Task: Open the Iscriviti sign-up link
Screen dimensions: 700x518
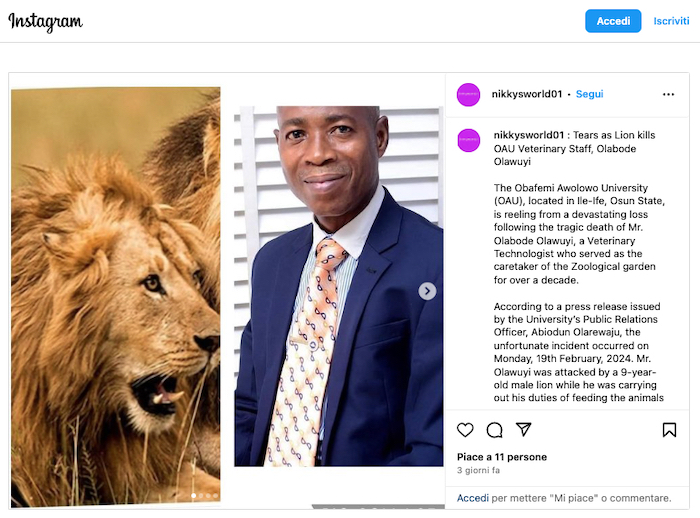Action: pyautogui.click(x=670, y=21)
